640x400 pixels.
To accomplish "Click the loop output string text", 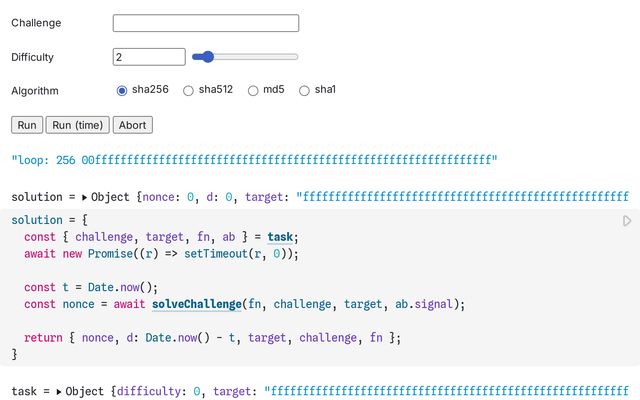I will (x=254, y=160).
